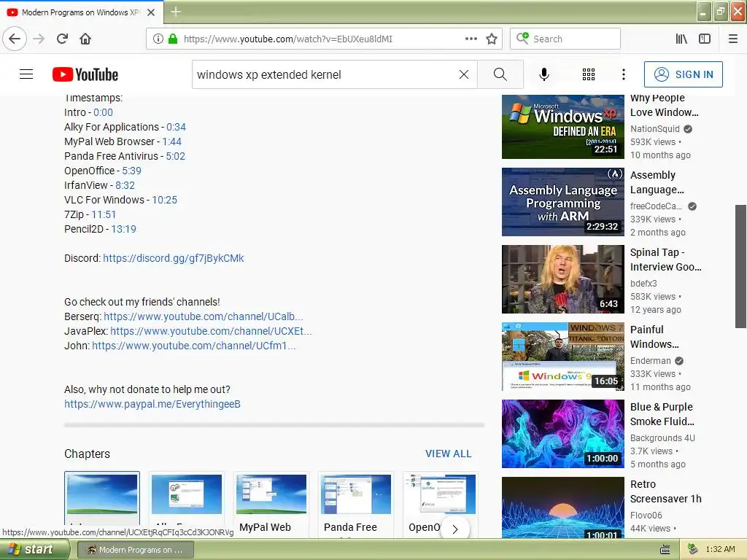Open page actions three-dot menu in address bar
The width and height of the screenshot is (747, 560).
pyautogui.click(x=471, y=39)
